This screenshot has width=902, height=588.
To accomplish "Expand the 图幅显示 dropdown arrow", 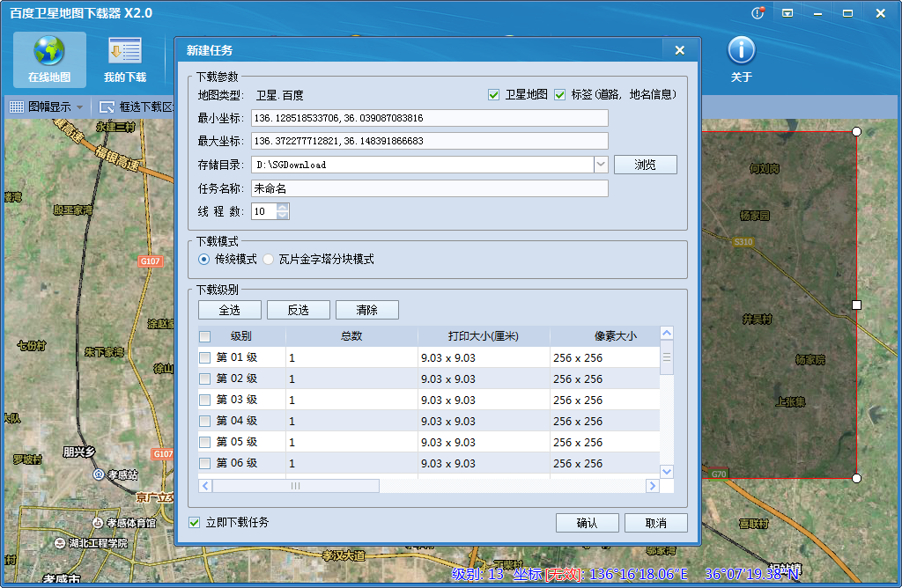I will (78, 106).
